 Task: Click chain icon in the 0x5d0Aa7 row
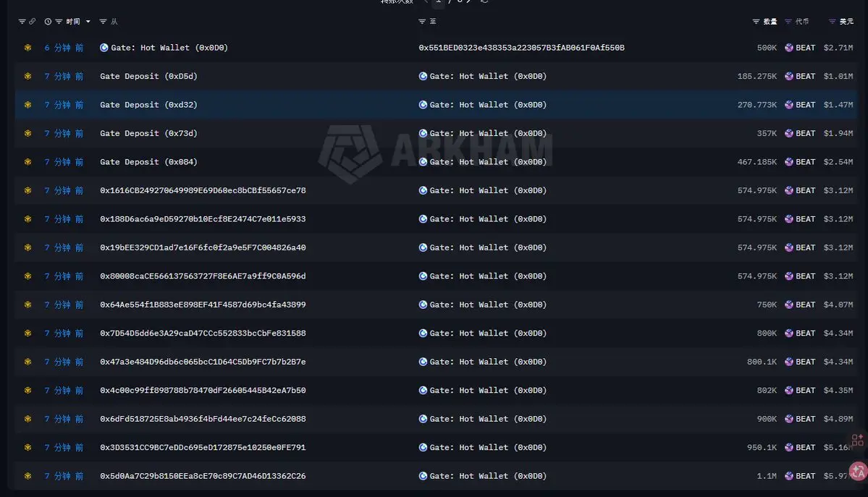point(28,476)
